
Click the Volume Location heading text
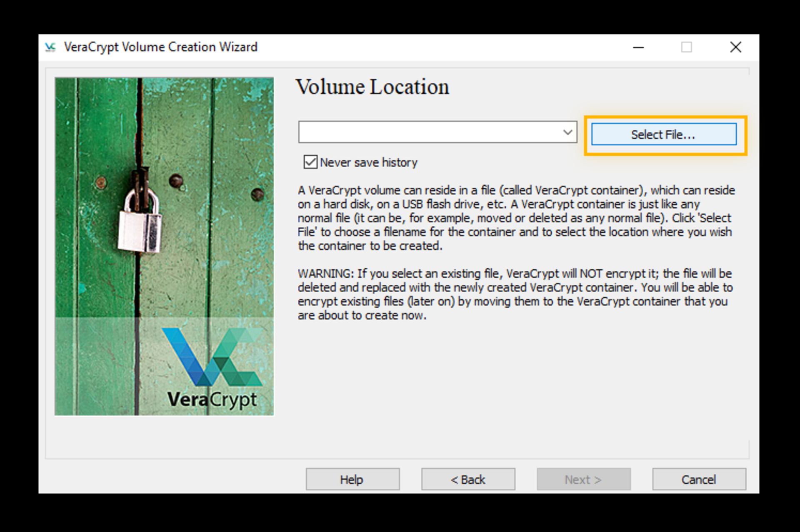point(372,87)
